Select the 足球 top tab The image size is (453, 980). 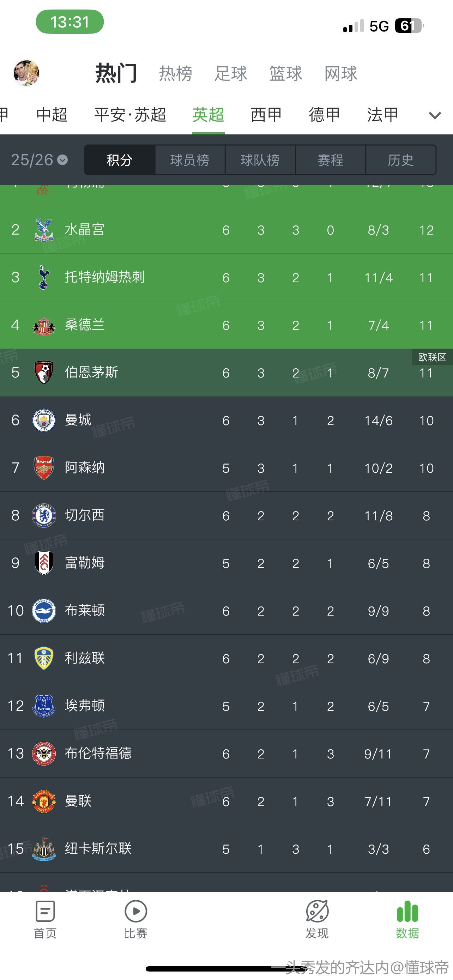231,73
